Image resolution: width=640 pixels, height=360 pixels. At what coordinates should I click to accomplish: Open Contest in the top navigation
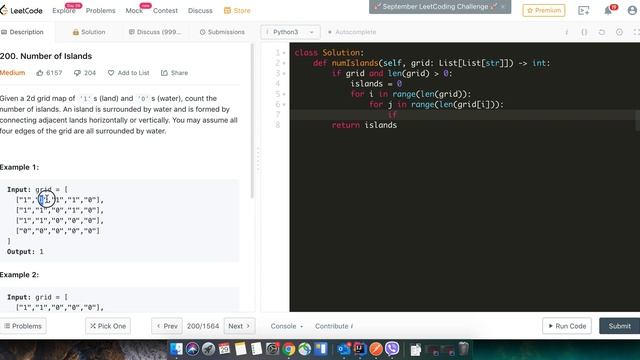click(165, 11)
